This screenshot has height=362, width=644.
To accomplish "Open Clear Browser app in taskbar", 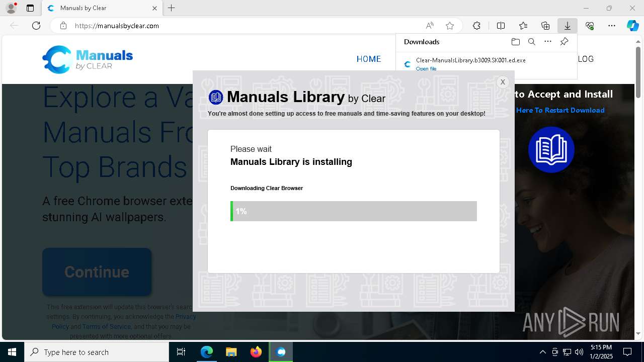I will [x=281, y=352].
